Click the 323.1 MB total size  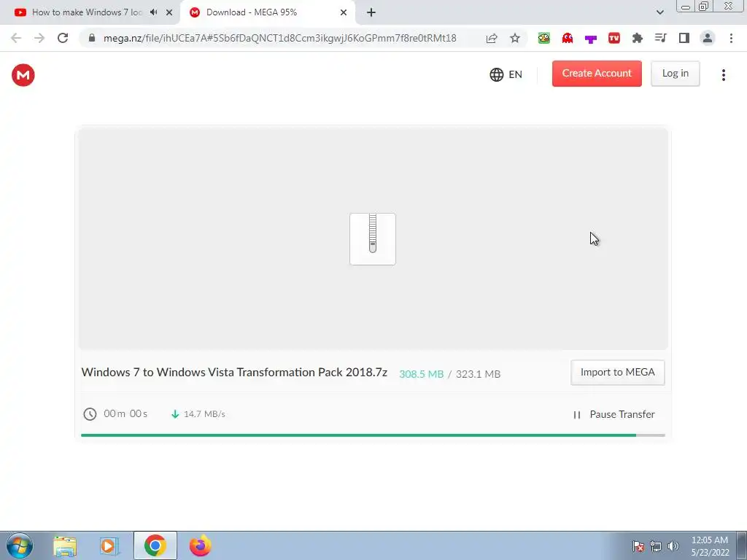pyautogui.click(x=478, y=374)
